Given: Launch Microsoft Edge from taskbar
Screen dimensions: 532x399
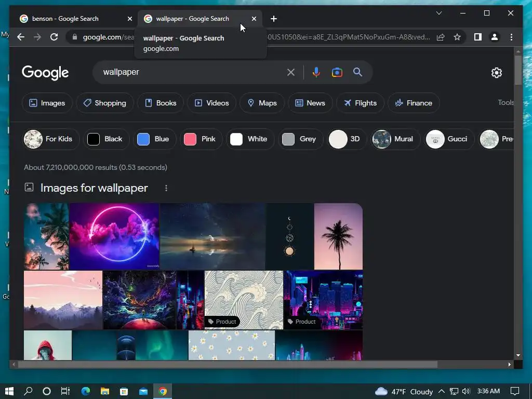Looking at the screenshot, I should click(86, 391).
